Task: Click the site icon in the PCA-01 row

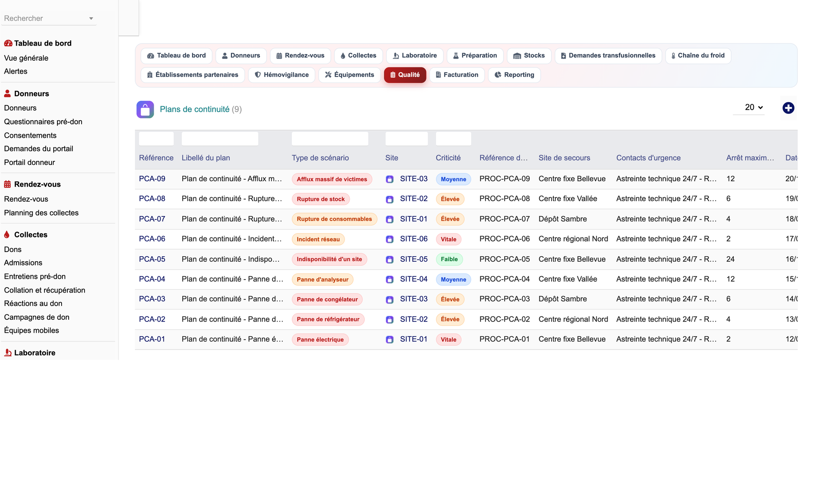Action: [x=389, y=339]
